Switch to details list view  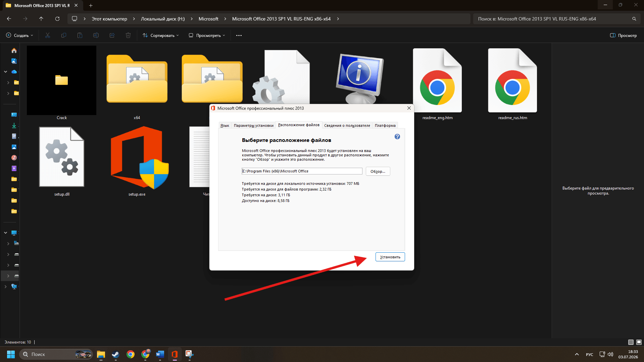(x=631, y=342)
